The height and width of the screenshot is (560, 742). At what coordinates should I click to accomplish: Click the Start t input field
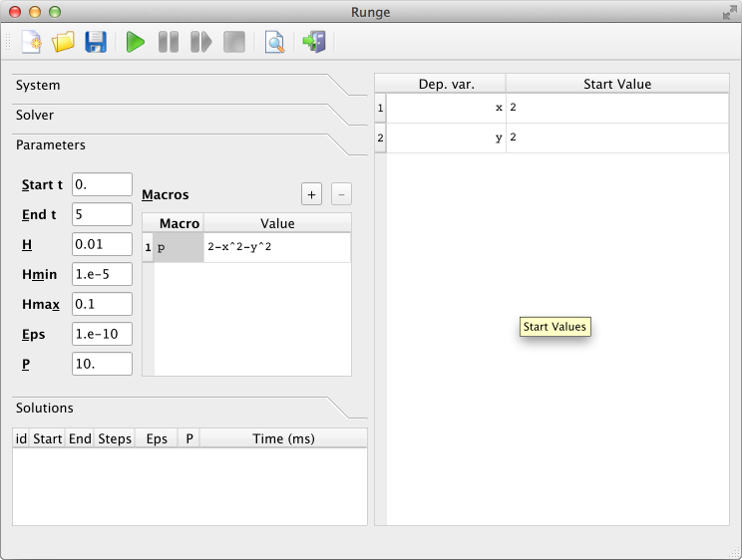(102, 184)
